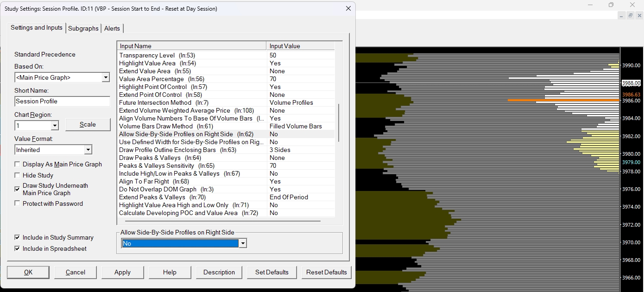This screenshot has height=292, width=644.
Task: Select Use Defined Width for Side-By-Side row
Action: [226, 142]
